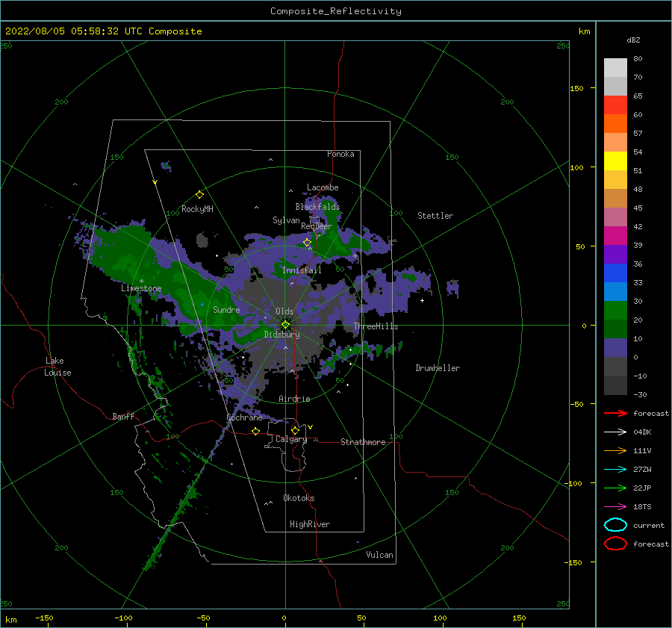Image resolution: width=672 pixels, height=628 pixels.
Task: Click the Composite_Reflectivity title
Action: (x=336, y=11)
